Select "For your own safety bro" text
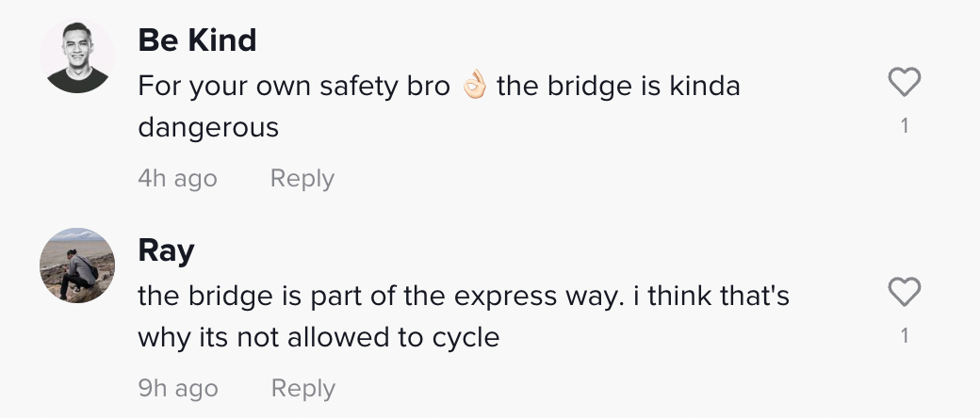Image resolution: width=980 pixels, height=418 pixels. 294,86
